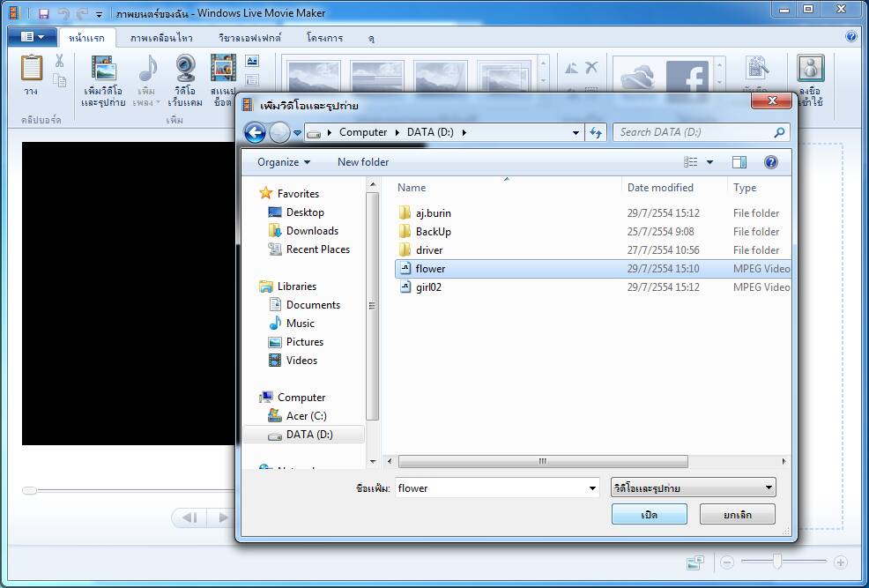The image size is (869, 588).
Task: Toggle the preview pane icon
Action: [739, 162]
